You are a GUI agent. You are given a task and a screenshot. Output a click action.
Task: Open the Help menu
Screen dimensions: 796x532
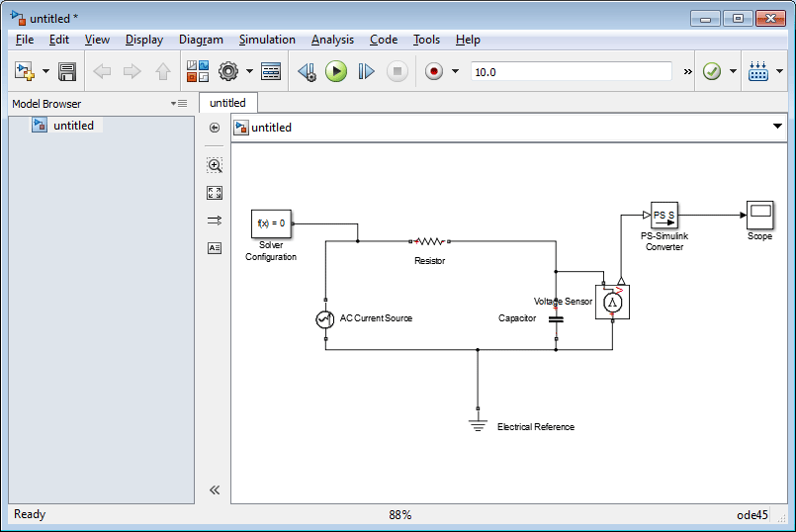[468, 40]
